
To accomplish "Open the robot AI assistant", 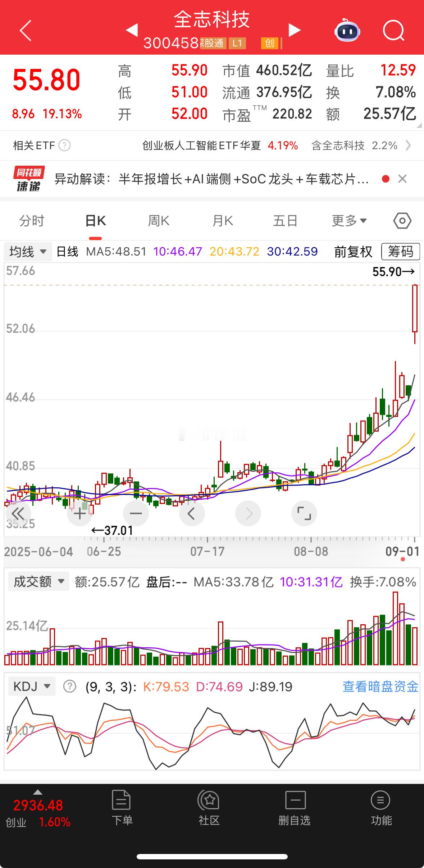I will 347,30.
